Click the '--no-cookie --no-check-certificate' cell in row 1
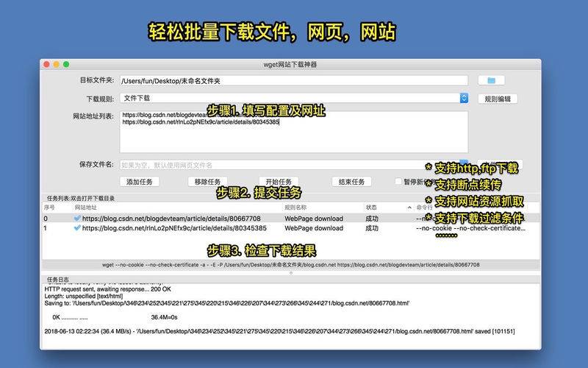The image size is (588, 368). pos(471,228)
